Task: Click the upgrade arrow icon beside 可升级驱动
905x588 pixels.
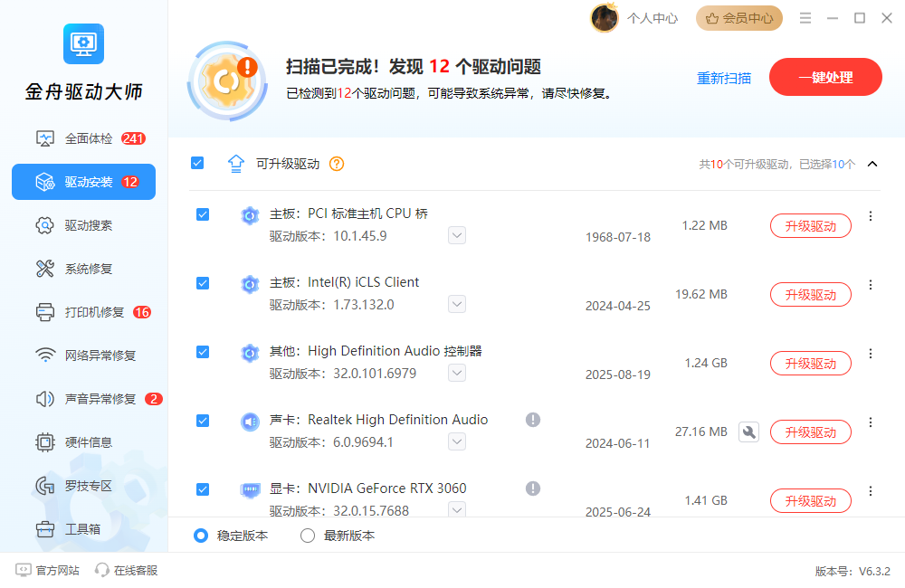Action: click(x=235, y=164)
